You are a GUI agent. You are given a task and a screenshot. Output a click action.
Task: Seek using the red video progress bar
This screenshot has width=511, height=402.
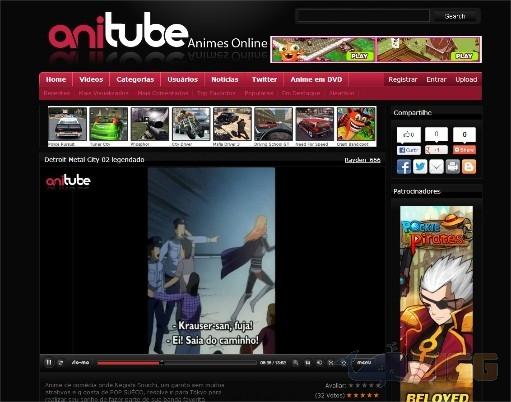click(177, 363)
